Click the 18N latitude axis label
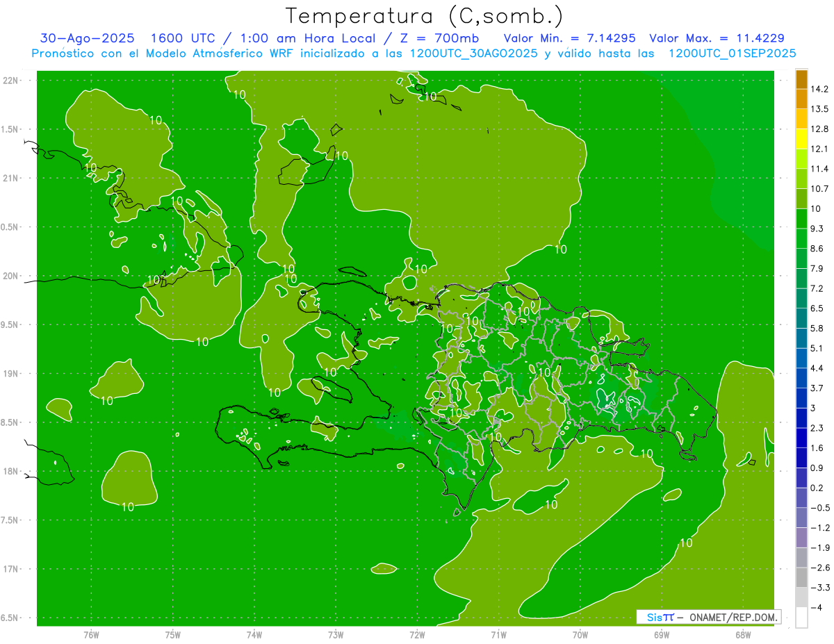Viewport: 834px width, 644px height. (x=10, y=471)
